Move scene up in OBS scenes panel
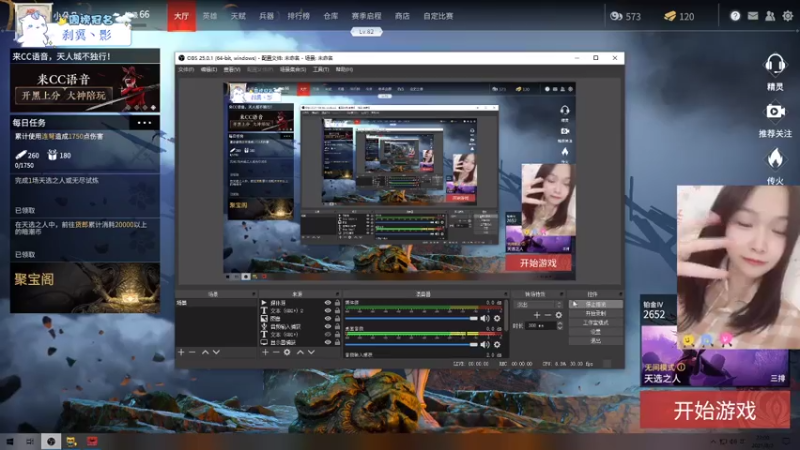800x450 pixels. (x=205, y=352)
